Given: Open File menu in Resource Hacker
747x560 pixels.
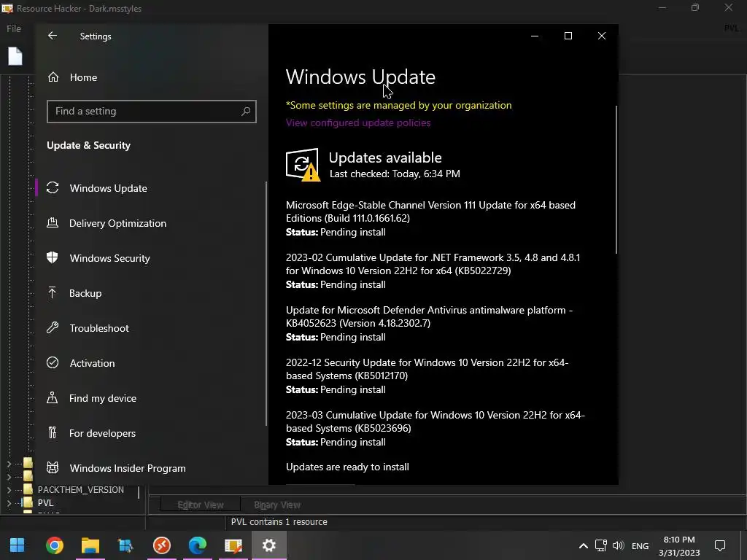Looking at the screenshot, I should [x=13, y=28].
